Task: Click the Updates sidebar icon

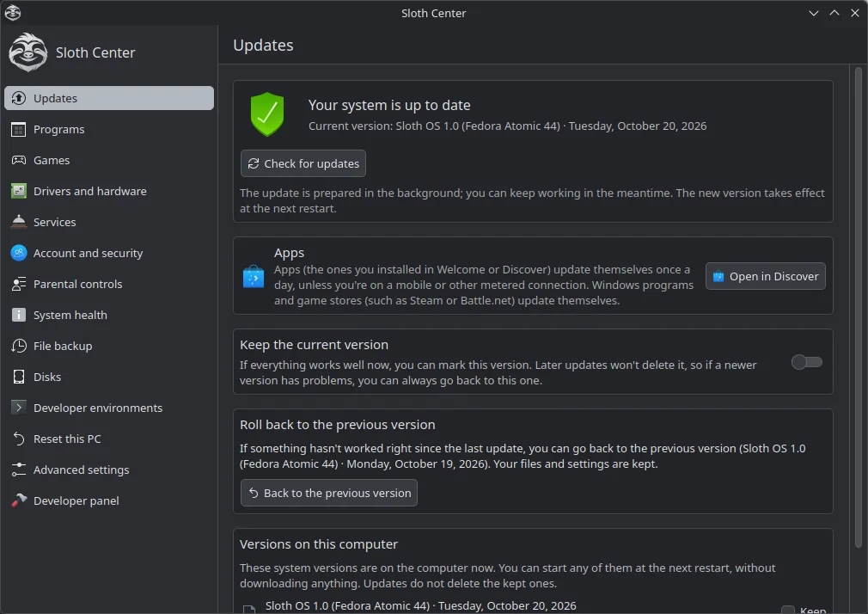Action: pos(19,98)
